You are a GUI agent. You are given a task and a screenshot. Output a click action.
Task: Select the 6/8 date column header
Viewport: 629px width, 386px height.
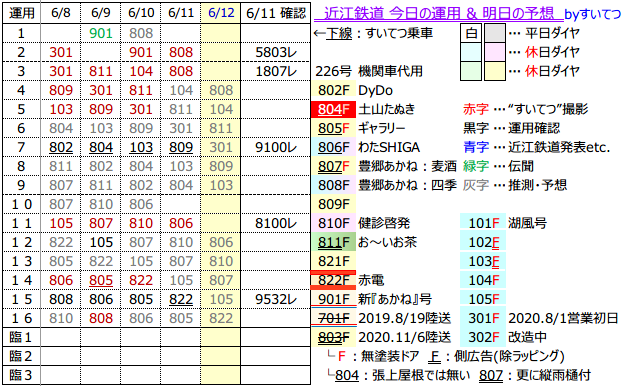tap(61, 13)
